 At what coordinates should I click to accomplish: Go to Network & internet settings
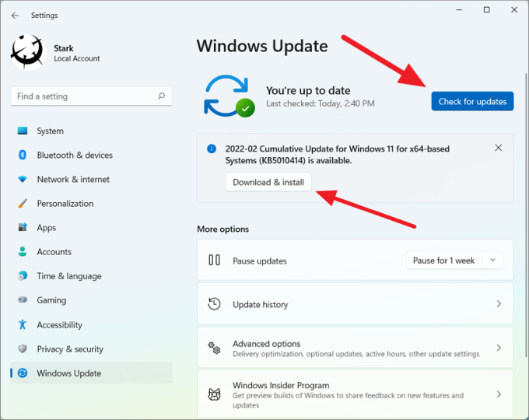pos(91,179)
